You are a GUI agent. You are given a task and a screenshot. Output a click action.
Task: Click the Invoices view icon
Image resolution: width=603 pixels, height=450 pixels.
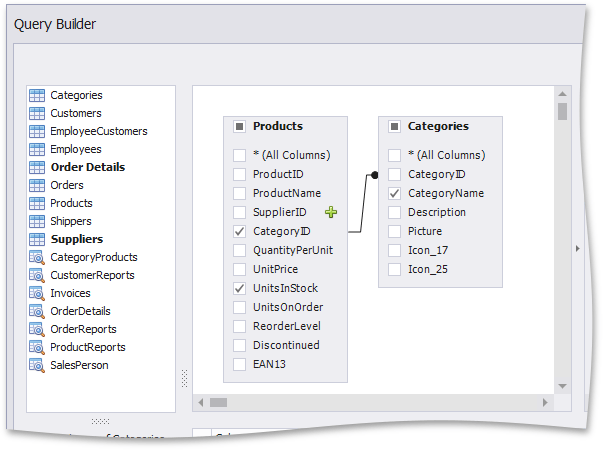tap(37, 293)
